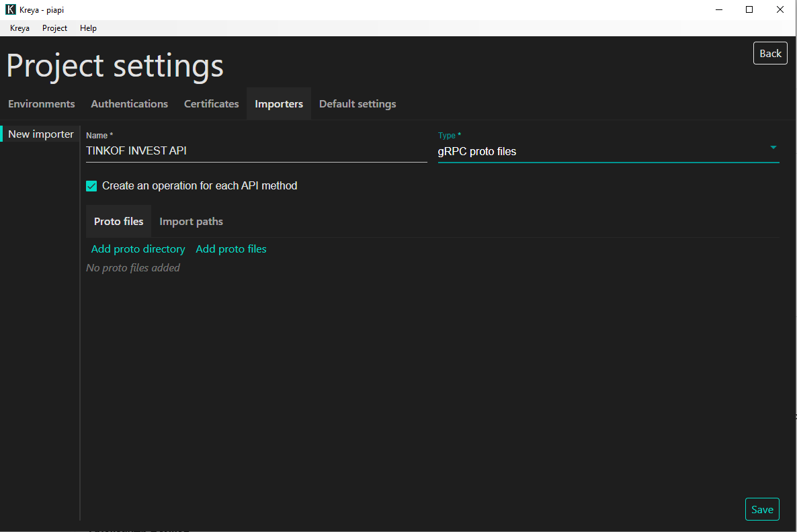This screenshot has width=797, height=532.
Task: Open the Project menu
Action: tap(54, 28)
